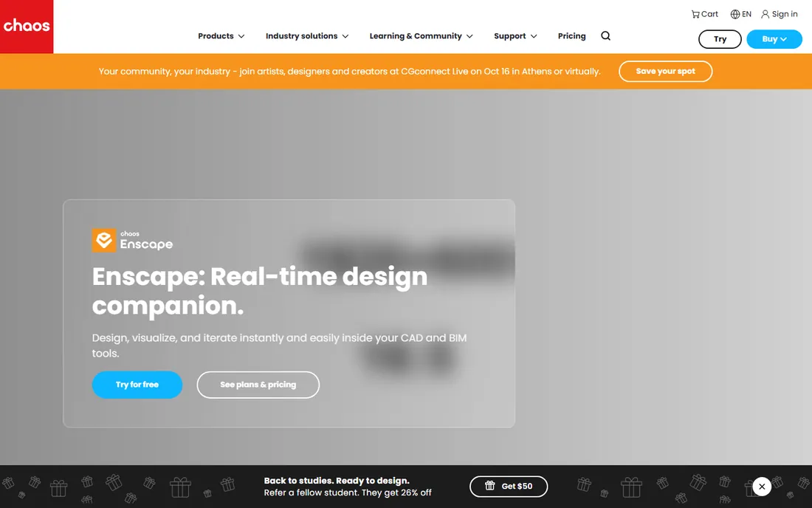
Task: Close the student referral banner
Action: (762, 487)
